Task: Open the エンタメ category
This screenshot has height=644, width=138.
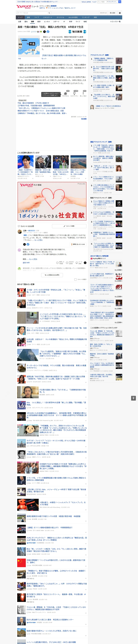Action: pos(47,21)
